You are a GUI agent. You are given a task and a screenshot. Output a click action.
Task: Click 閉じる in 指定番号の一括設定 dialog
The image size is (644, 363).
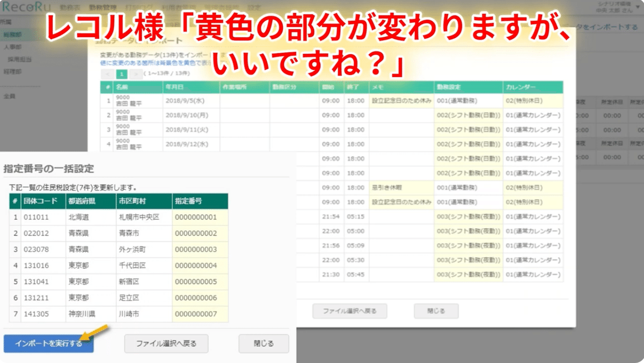(264, 344)
